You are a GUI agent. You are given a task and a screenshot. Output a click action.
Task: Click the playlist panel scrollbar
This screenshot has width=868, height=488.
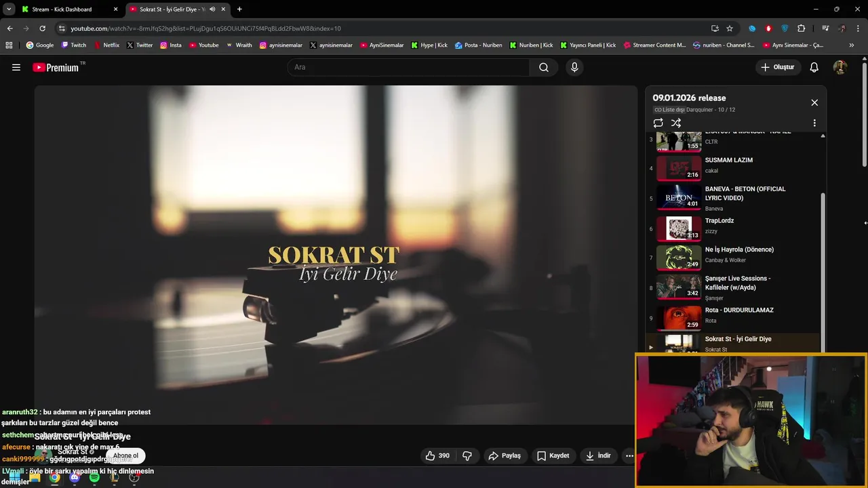pyautogui.click(x=823, y=271)
